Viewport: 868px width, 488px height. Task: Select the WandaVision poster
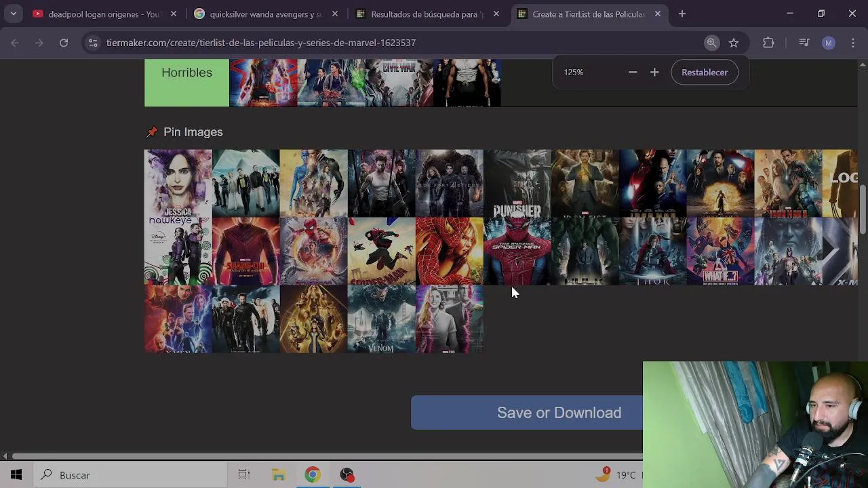(450, 319)
